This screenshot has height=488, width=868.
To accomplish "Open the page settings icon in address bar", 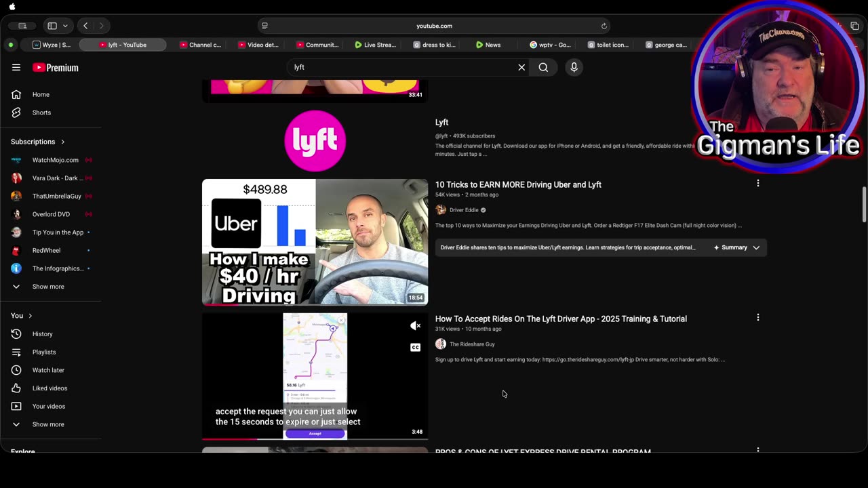I will (x=264, y=26).
